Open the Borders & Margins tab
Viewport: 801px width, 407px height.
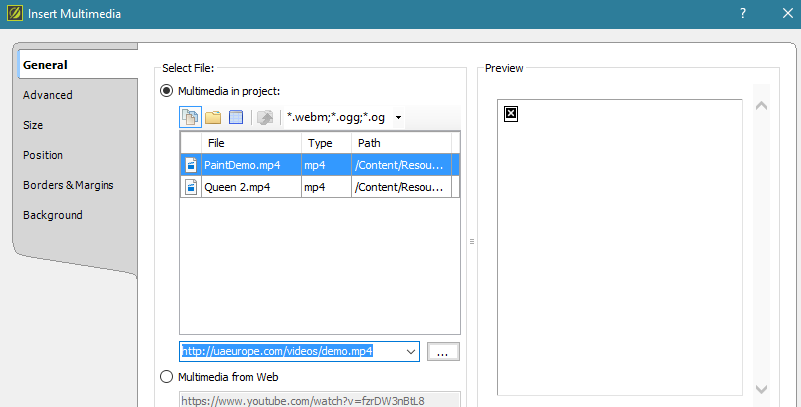[68, 185]
